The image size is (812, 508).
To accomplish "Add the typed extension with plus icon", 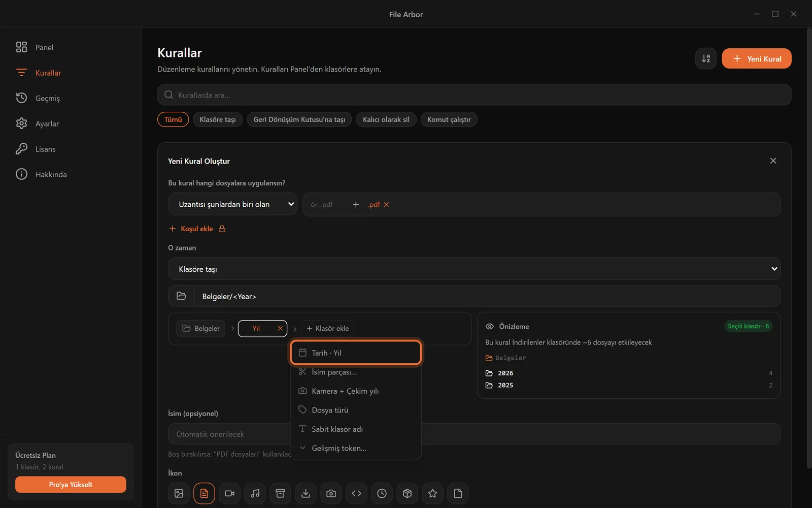I will click(356, 204).
